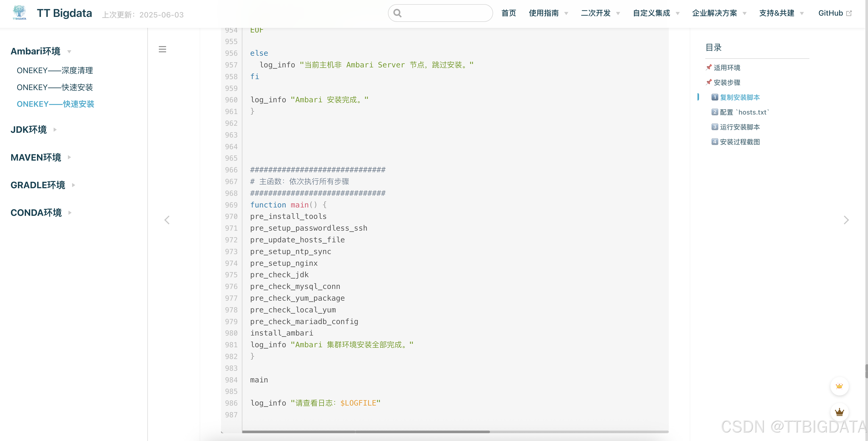Click the TT Bigdata tree logo
868x441 pixels.
pos(19,13)
